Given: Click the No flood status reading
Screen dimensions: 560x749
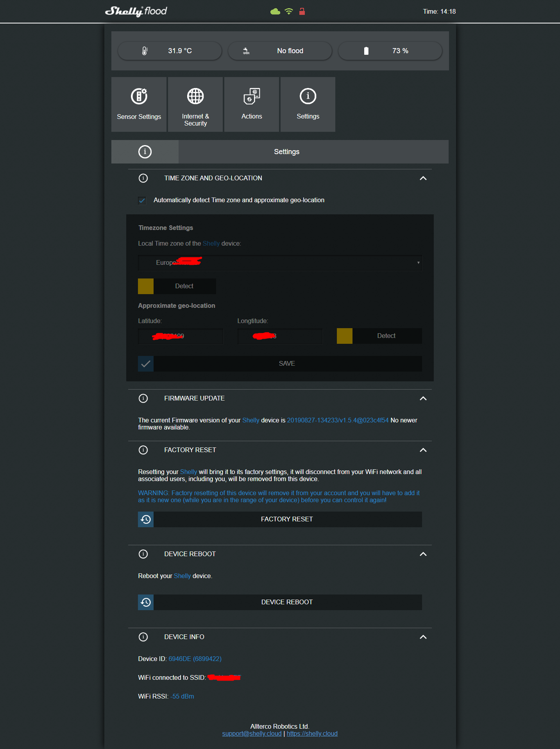Looking at the screenshot, I should (x=290, y=51).
